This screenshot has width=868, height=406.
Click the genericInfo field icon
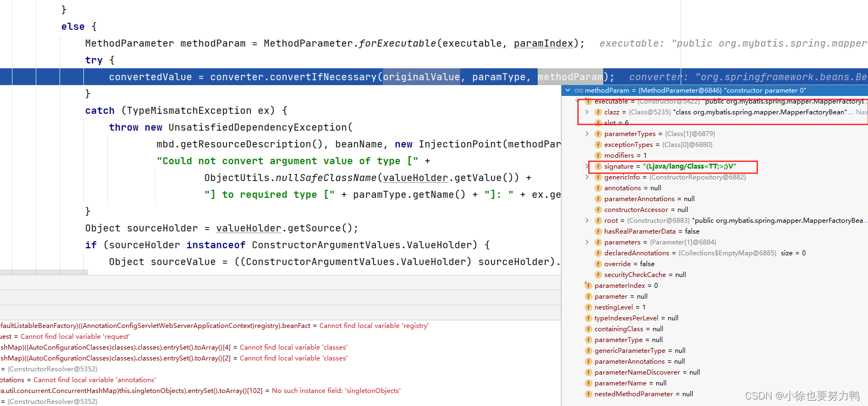click(x=598, y=177)
